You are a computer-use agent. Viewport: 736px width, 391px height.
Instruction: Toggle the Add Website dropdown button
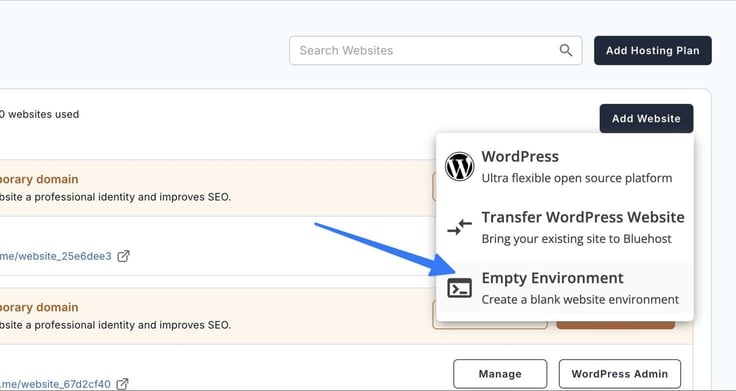point(646,118)
